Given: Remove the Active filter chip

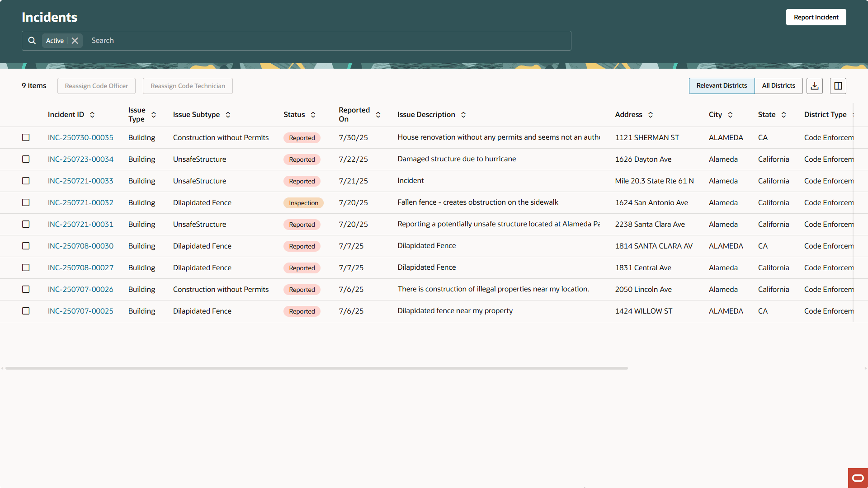Looking at the screenshot, I should tap(75, 41).
